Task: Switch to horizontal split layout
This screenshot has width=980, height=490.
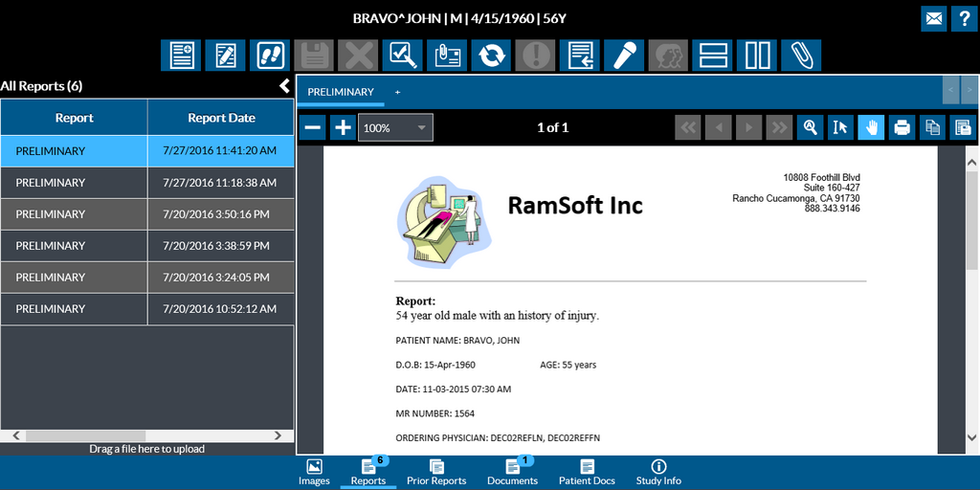Action: click(x=712, y=56)
